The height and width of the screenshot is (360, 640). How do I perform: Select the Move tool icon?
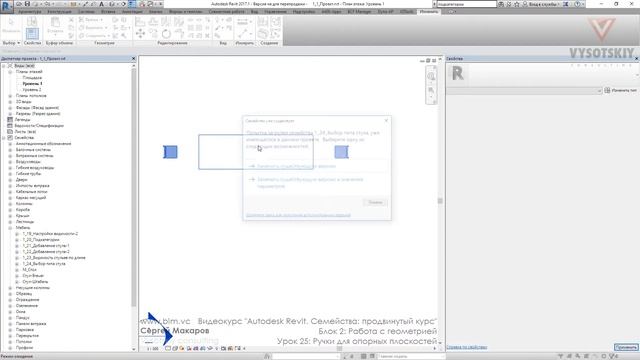pyautogui.click(x=140, y=33)
